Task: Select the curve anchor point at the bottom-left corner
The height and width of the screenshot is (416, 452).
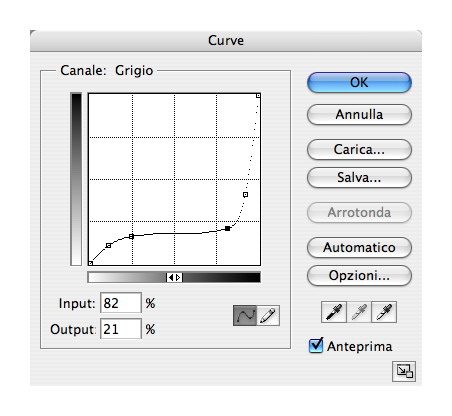Action: 90,263
